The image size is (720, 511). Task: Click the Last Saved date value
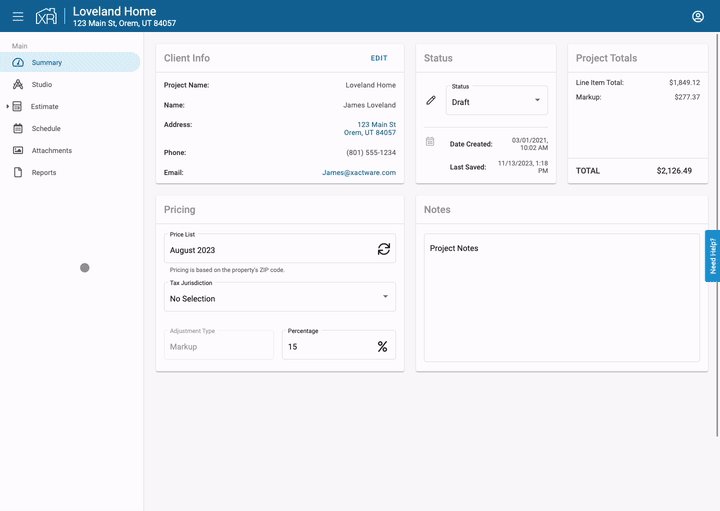pyautogui.click(x=523, y=167)
